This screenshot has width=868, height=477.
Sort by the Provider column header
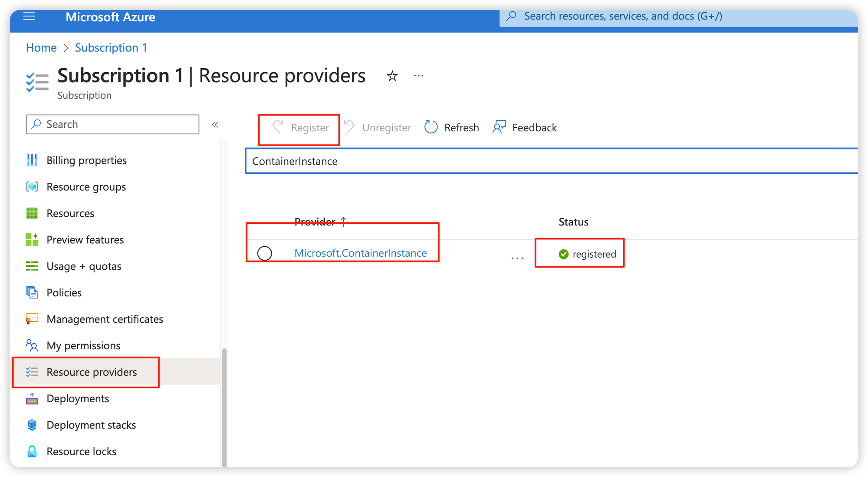320,222
